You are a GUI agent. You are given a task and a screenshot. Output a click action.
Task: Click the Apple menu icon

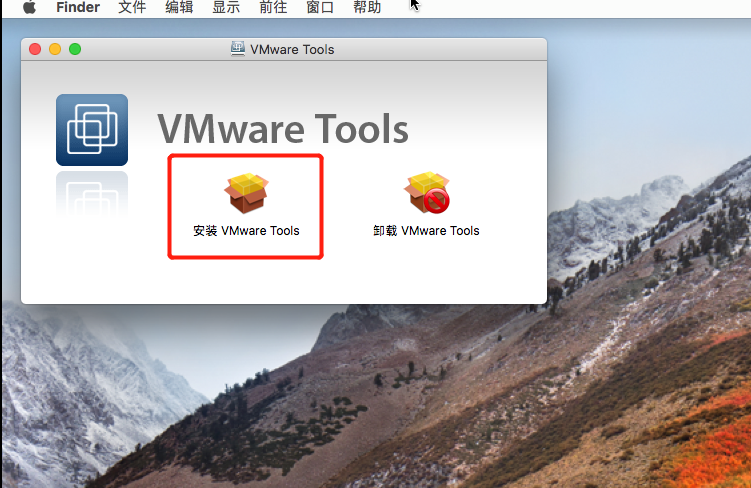pos(29,7)
